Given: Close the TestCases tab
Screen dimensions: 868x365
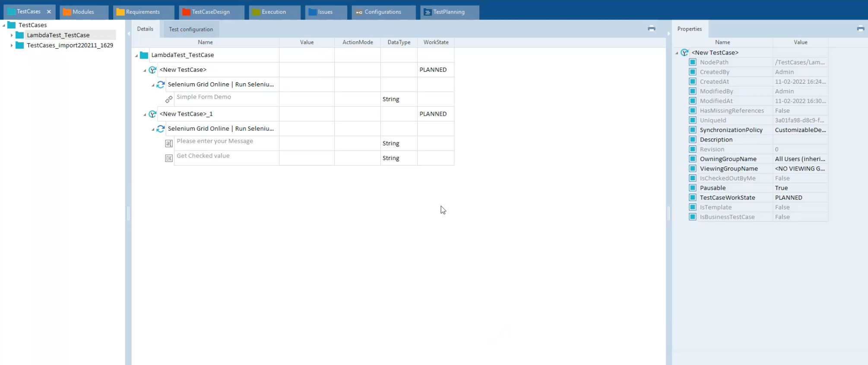Looking at the screenshot, I should pyautogui.click(x=49, y=12).
